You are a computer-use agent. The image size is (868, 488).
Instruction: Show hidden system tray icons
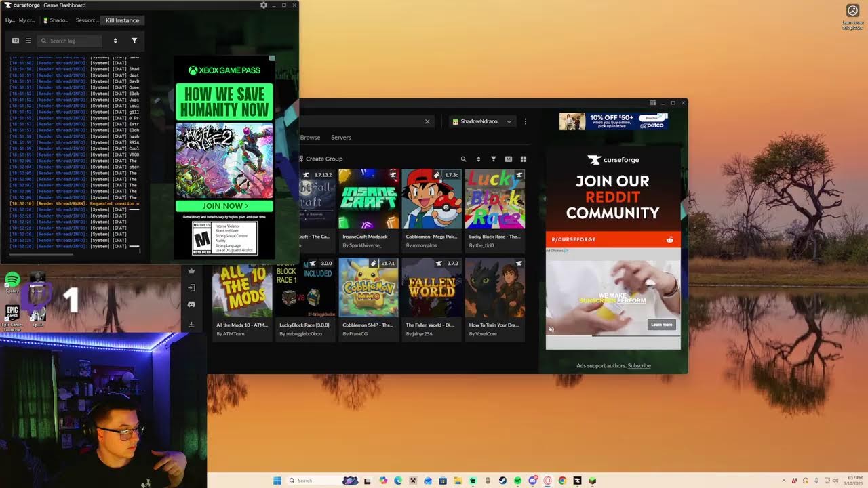pos(784,481)
